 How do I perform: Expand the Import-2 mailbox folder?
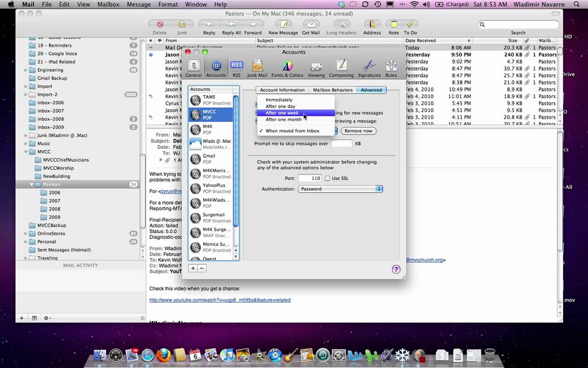(26, 95)
